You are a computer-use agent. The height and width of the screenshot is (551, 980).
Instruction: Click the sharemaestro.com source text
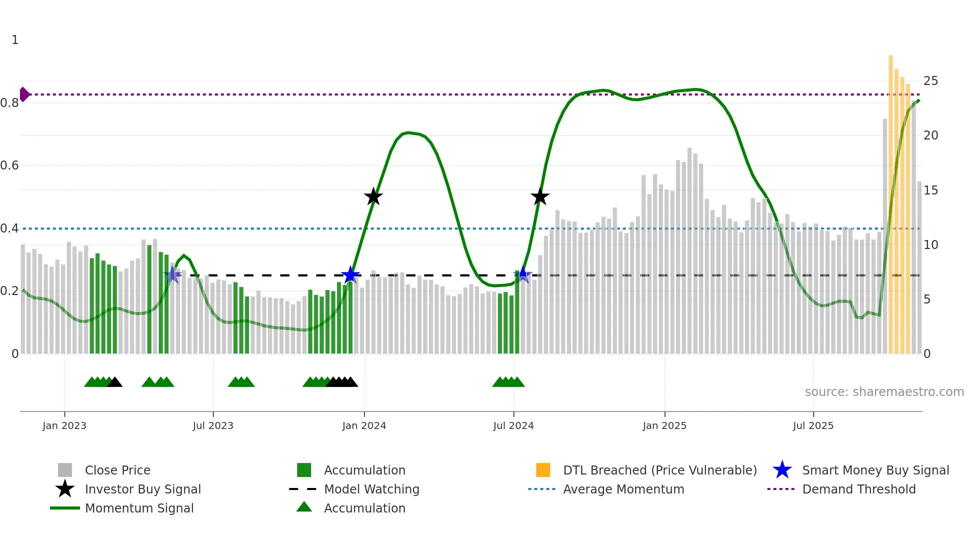pyautogui.click(x=884, y=392)
